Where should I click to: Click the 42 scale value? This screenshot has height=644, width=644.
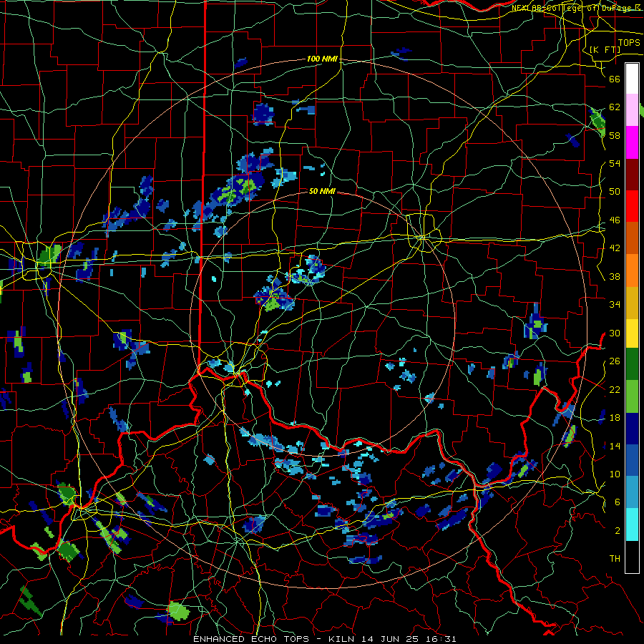[x=615, y=248]
